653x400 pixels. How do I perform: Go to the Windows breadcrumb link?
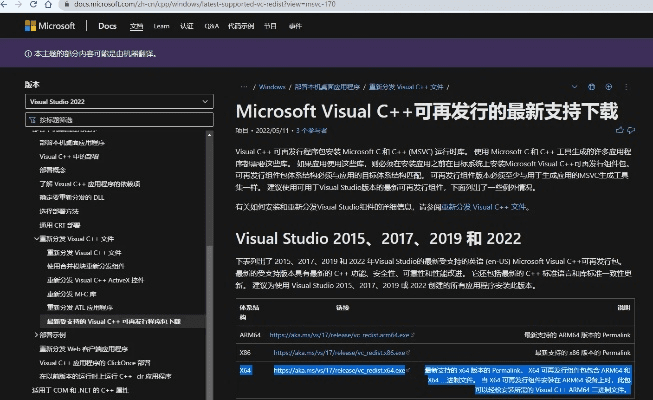tap(272, 87)
